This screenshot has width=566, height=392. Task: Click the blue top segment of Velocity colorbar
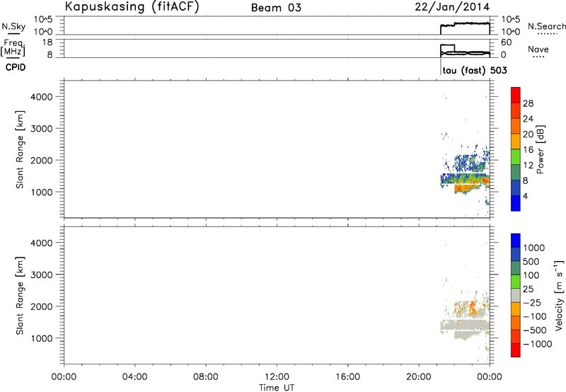(x=516, y=241)
